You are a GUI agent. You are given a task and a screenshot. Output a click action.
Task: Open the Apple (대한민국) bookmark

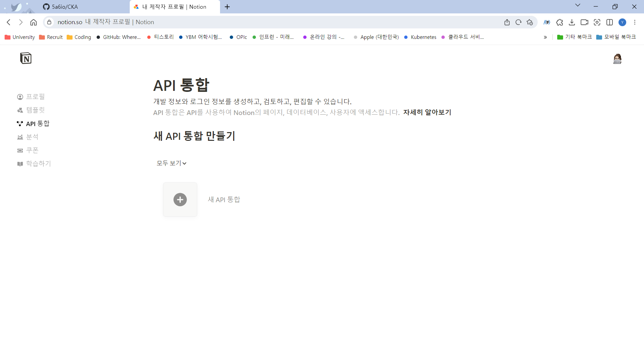(376, 37)
